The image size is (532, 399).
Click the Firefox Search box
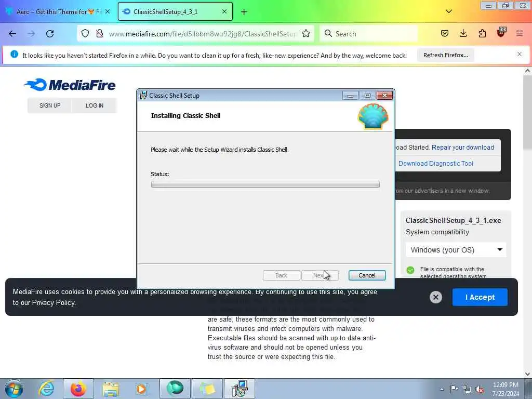[368, 34]
